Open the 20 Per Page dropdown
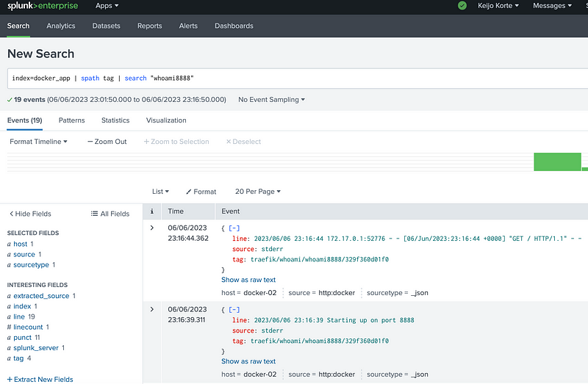 tap(257, 192)
